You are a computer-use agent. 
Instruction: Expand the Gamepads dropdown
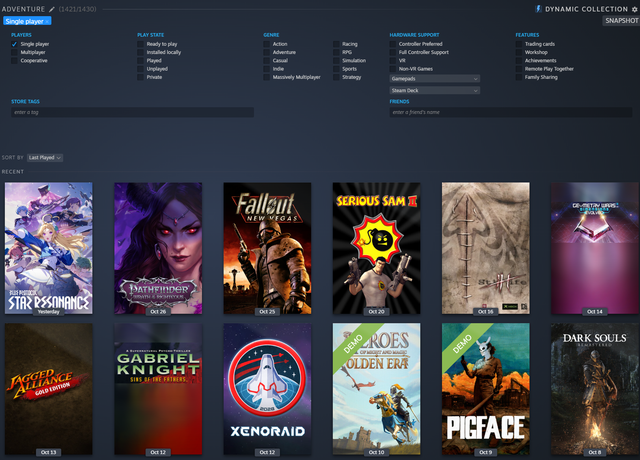pos(434,77)
